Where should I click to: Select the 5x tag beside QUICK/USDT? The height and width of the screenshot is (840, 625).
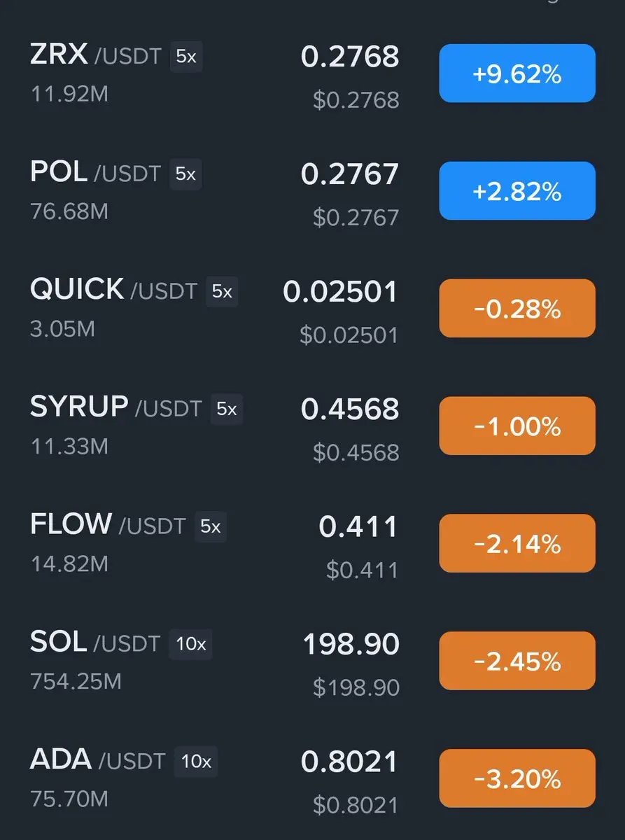(222, 292)
